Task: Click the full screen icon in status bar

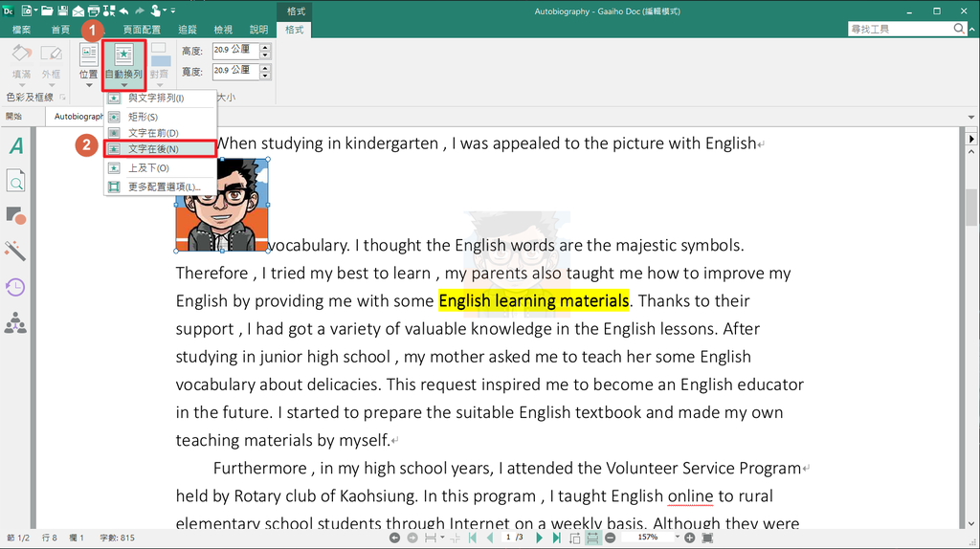Action: tap(707, 538)
